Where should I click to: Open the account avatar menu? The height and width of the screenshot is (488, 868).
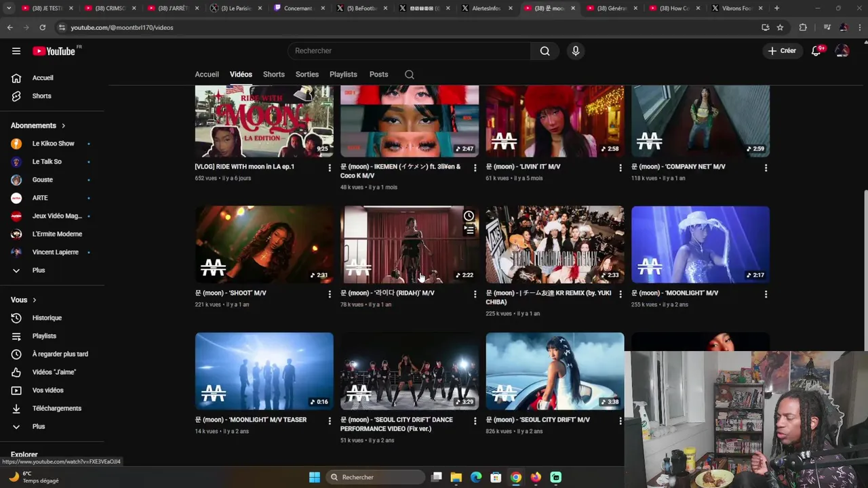click(x=842, y=51)
